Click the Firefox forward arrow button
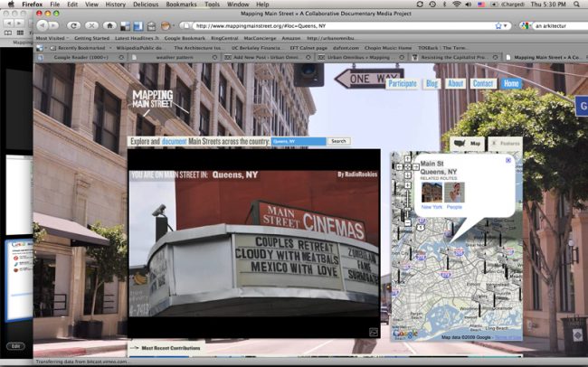588x367 pixels. [x=54, y=25]
